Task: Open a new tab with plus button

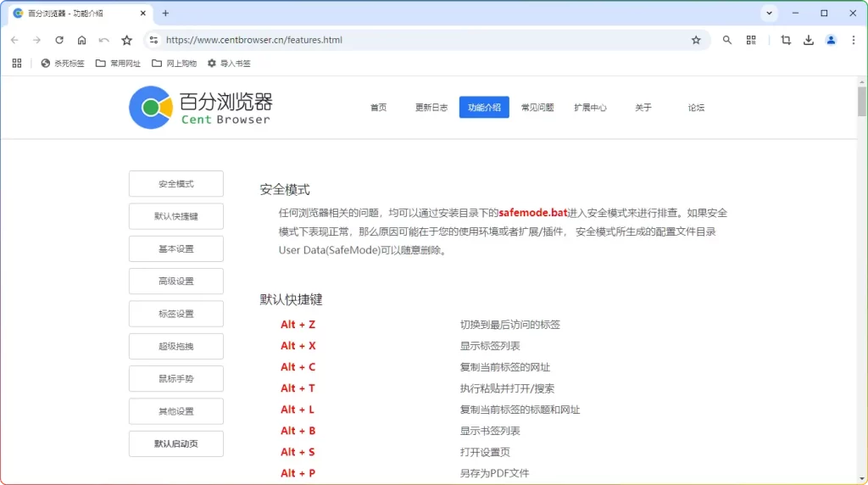Action: point(165,14)
